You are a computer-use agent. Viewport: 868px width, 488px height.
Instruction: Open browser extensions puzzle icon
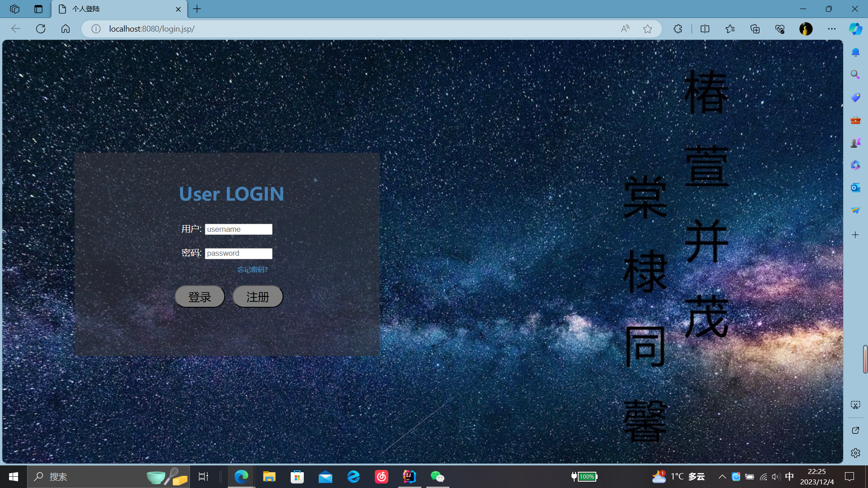(x=678, y=29)
